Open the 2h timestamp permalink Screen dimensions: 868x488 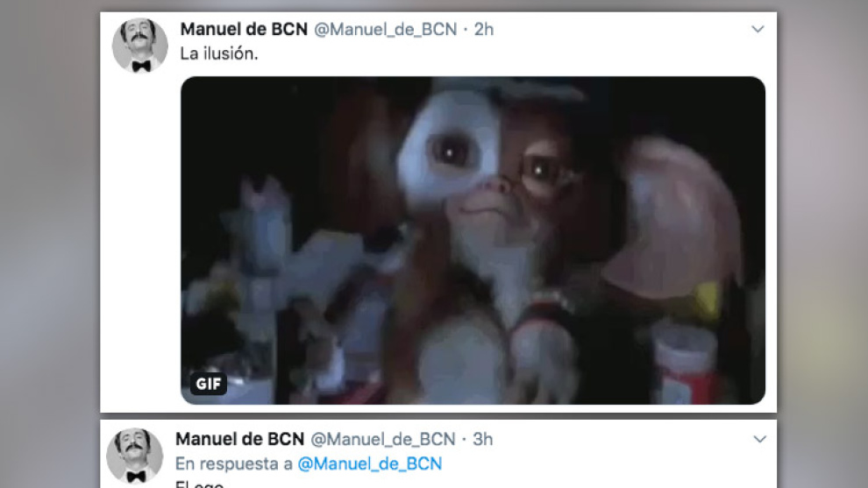pyautogui.click(x=484, y=29)
